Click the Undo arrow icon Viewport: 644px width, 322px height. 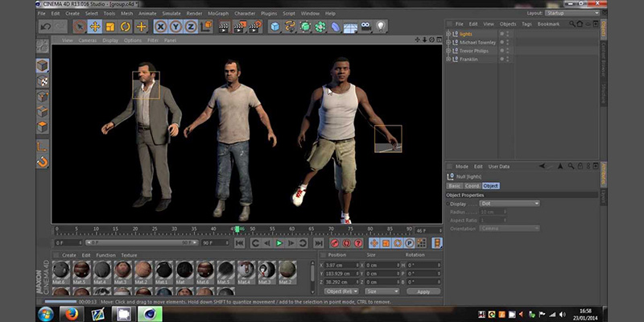pos(46,27)
